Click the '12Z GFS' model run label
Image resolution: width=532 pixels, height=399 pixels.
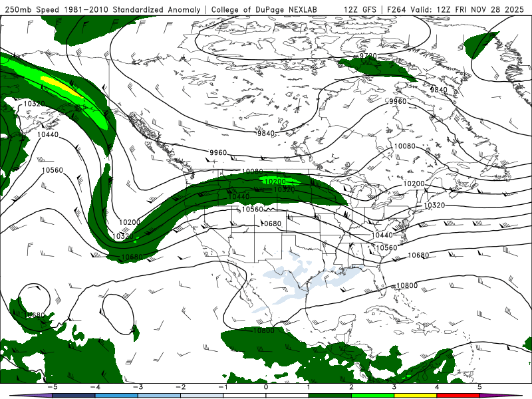[360, 9]
